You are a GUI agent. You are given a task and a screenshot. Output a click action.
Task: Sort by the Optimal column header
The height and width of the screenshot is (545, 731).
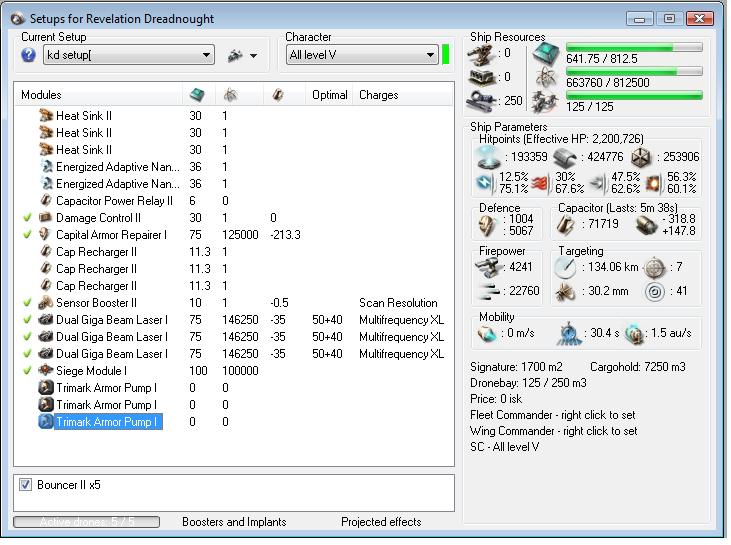pos(330,95)
